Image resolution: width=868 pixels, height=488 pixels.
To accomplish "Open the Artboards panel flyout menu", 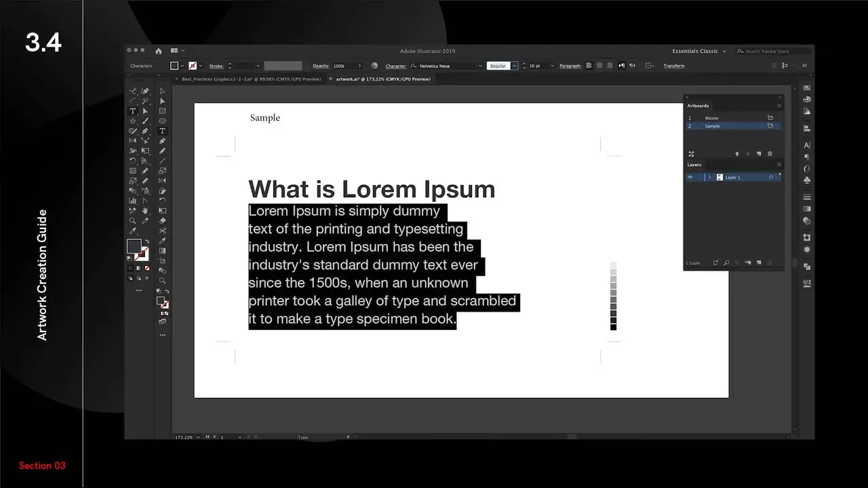I will 778,106.
